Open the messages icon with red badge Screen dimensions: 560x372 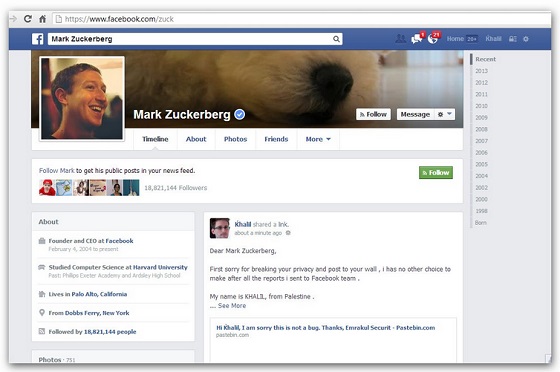pos(417,38)
